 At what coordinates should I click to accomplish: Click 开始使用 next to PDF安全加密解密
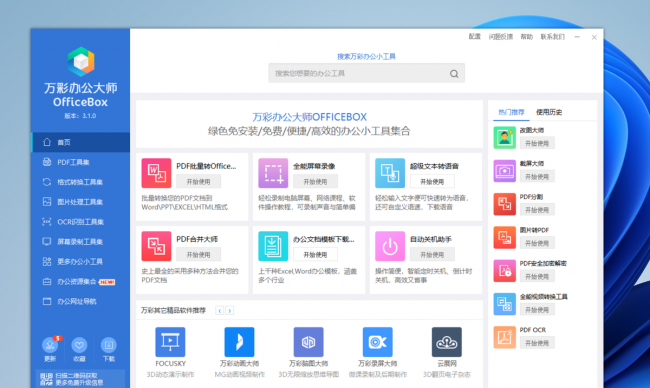coord(537,276)
